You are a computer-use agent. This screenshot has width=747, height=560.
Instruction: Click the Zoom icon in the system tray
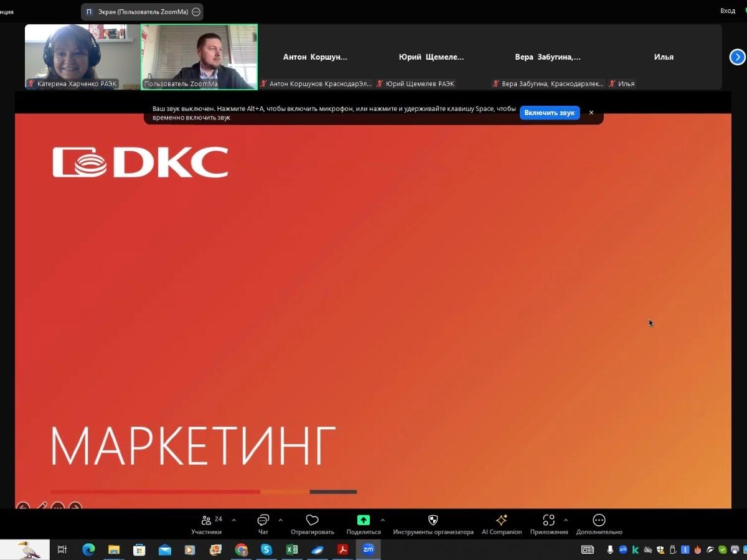click(623, 549)
